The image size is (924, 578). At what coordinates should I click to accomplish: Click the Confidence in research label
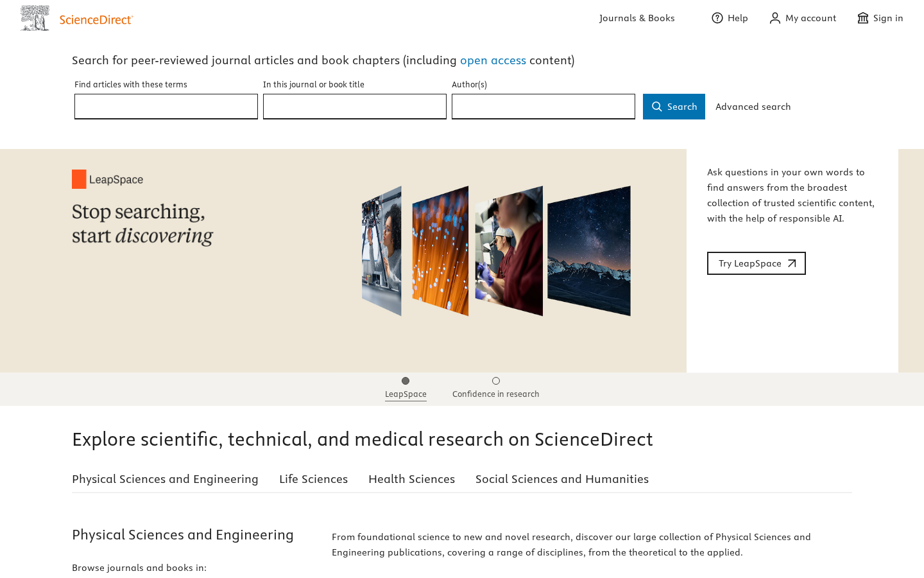tap(496, 394)
